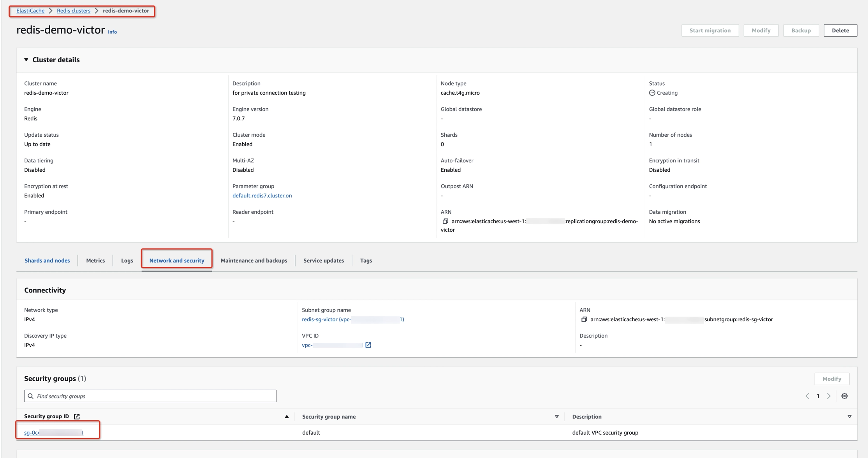
Task: Focus the Find security groups field
Action: pos(150,396)
